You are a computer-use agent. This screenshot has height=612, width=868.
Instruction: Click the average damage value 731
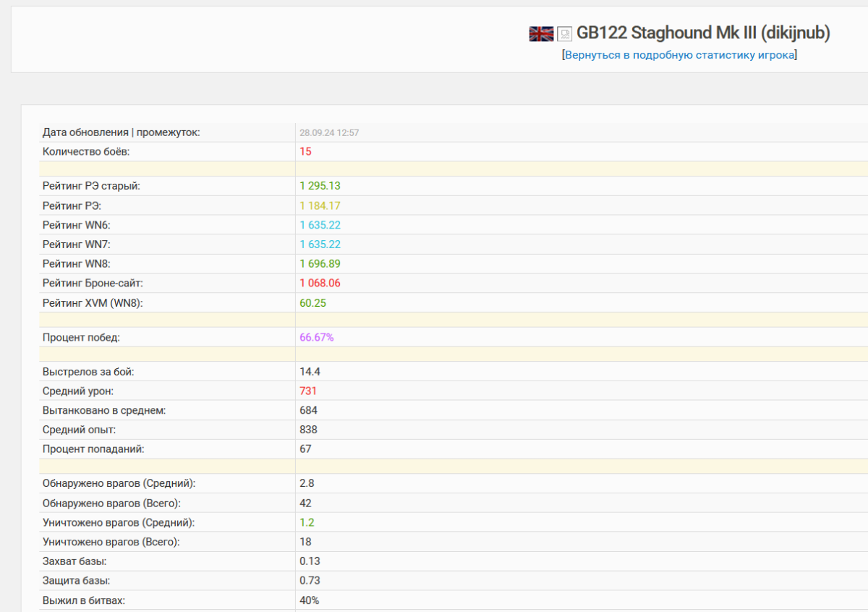[x=308, y=391]
